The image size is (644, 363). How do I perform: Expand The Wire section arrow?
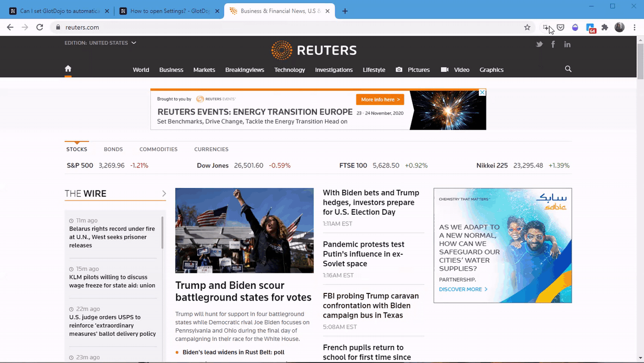click(x=164, y=194)
